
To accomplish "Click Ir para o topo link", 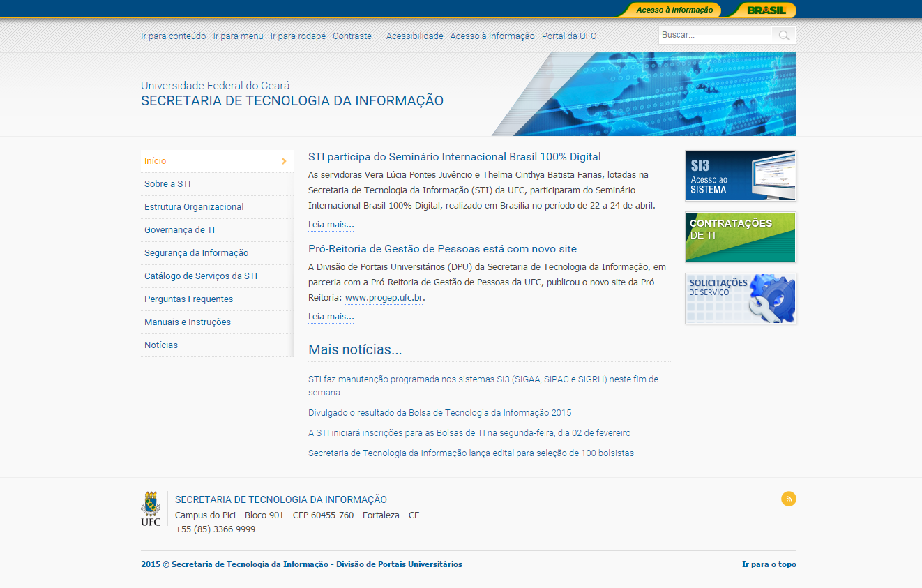I will coord(769,564).
